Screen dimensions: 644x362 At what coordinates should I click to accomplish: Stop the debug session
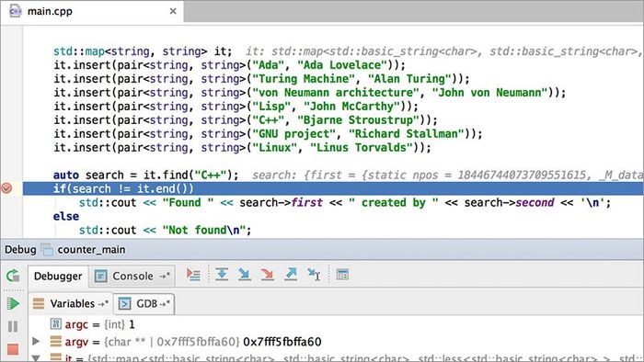pos(13,349)
